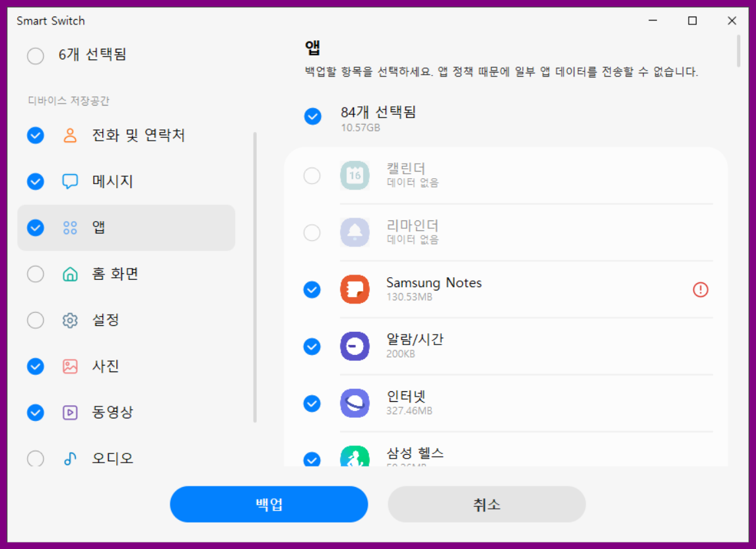This screenshot has height=549, width=756.
Task: Click the 327.46MB size text
Action: pos(409,410)
